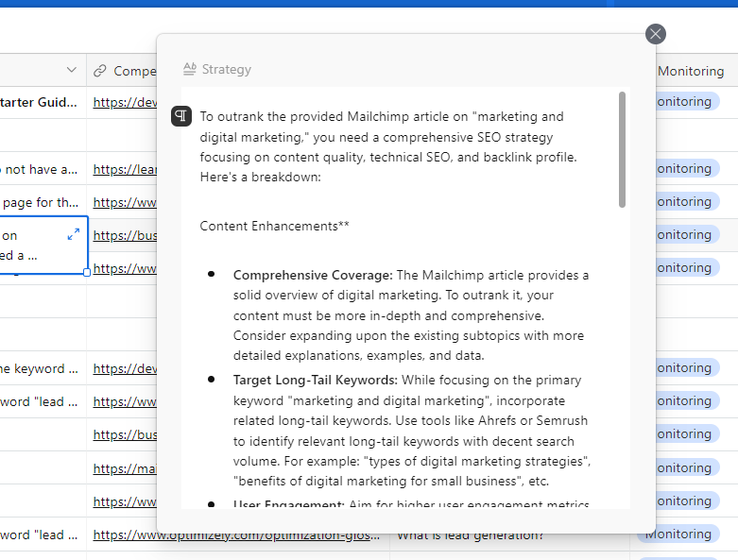The image size is (738, 560).
Task: Select the cell 'page for th...'
Action: tap(43, 202)
